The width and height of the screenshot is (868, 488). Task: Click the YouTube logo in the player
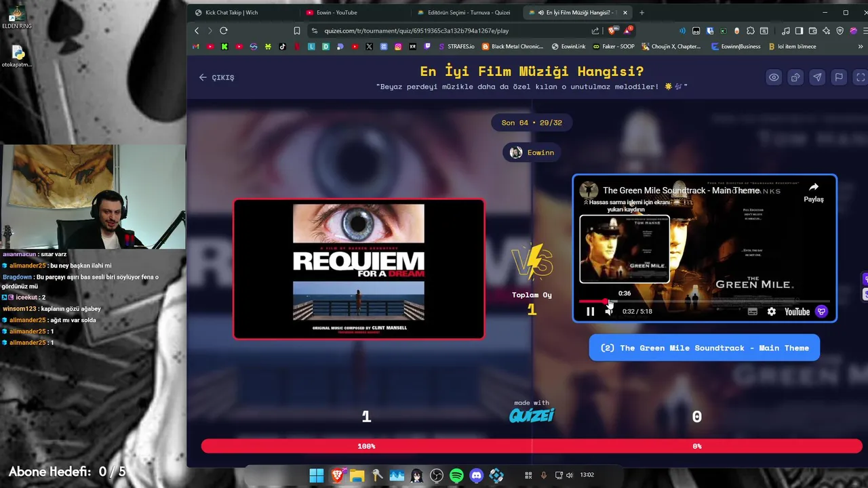pyautogui.click(x=797, y=312)
